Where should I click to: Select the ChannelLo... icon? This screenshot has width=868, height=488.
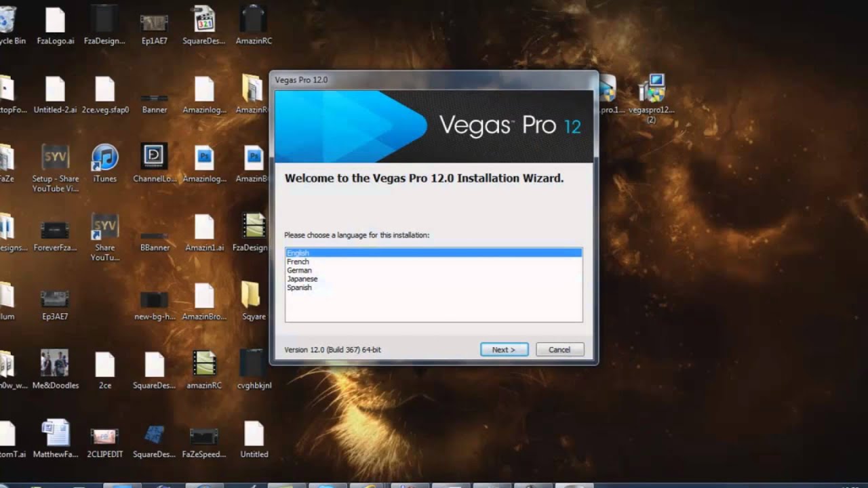click(155, 163)
